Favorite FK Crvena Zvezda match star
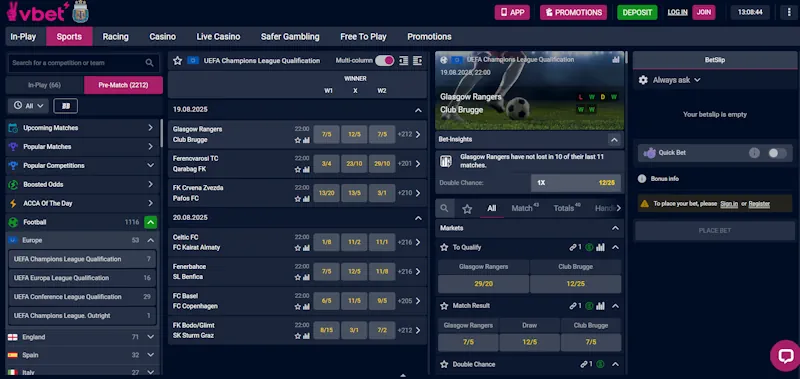The width and height of the screenshot is (800, 379). (298, 199)
